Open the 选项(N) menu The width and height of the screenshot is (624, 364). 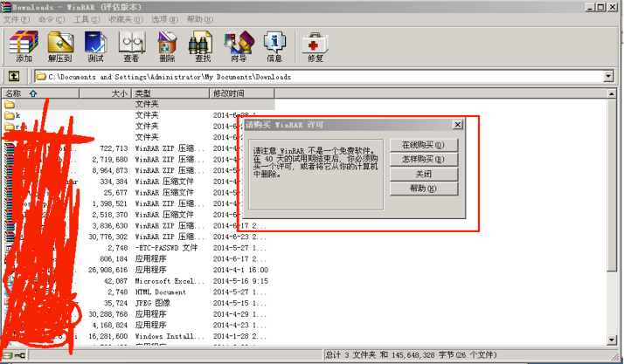pyautogui.click(x=165, y=19)
